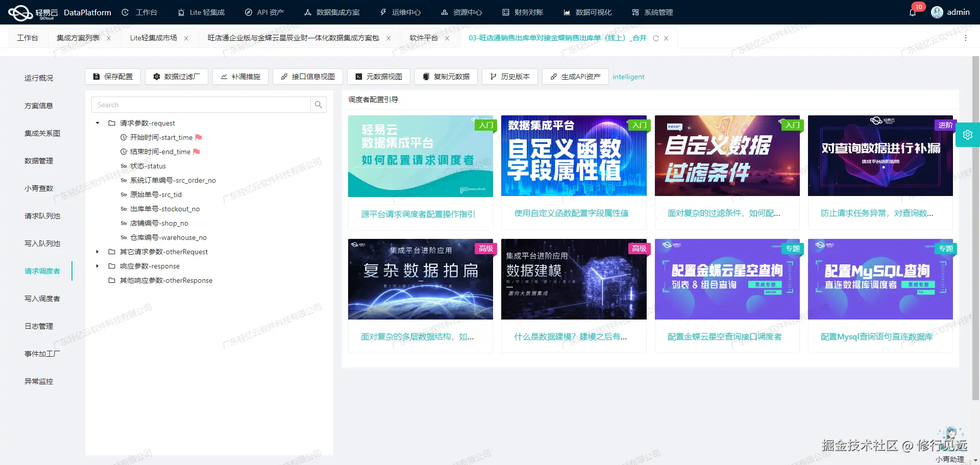The height and width of the screenshot is (465, 980).
Task: Open the 数据过滤厂 tool
Action: tap(177, 77)
